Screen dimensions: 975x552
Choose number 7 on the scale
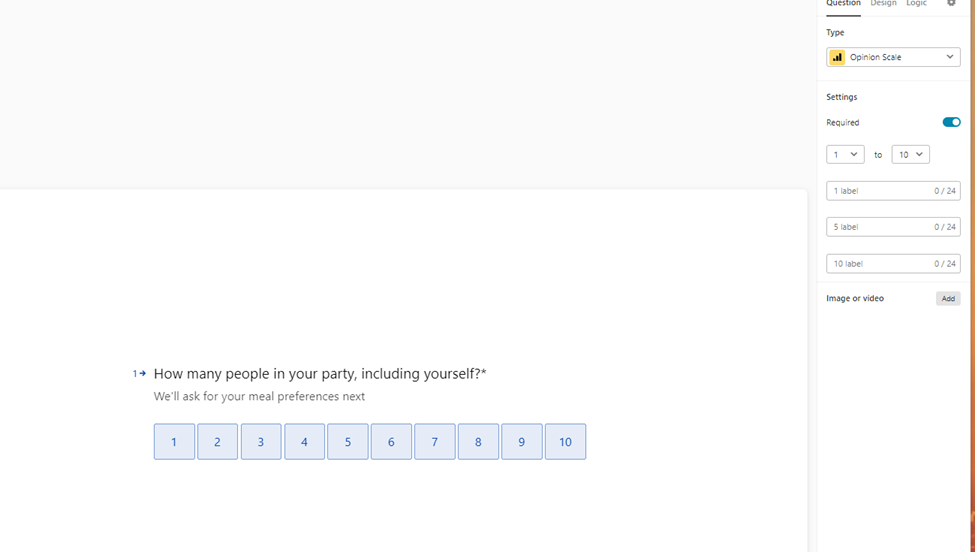click(x=435, y=442)
